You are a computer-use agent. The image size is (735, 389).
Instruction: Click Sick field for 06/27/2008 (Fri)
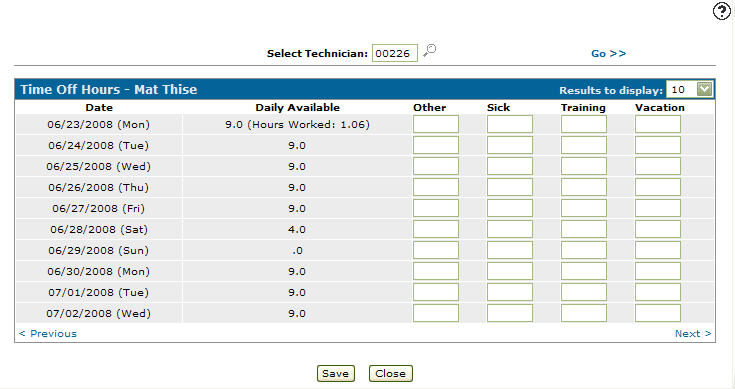[510, 209]
